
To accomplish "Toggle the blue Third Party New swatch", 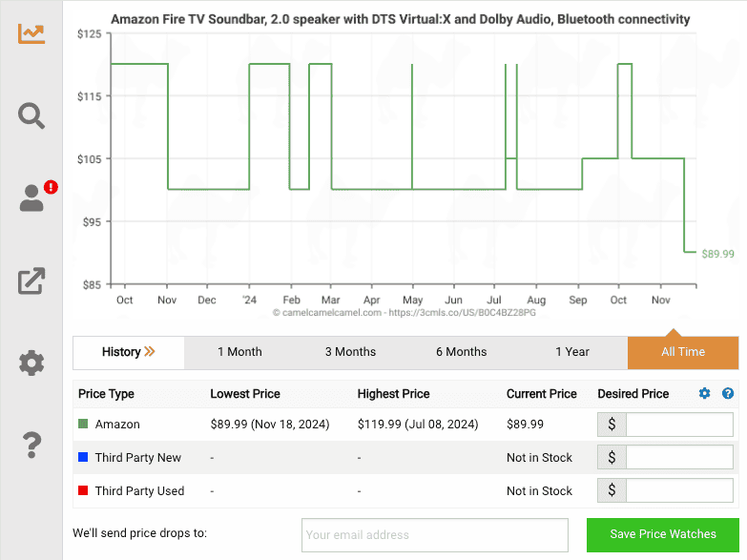I will [84, 458].
